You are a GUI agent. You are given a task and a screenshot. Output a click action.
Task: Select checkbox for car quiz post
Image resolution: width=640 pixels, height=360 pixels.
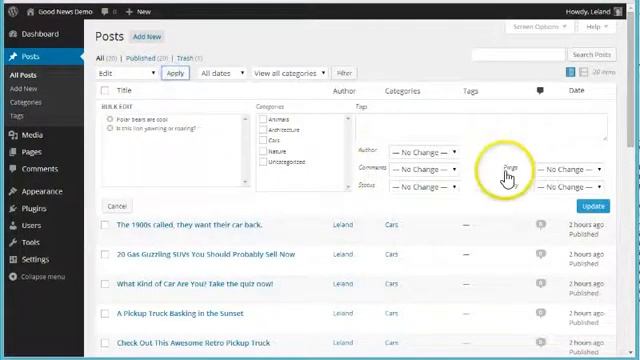[105, 284]
